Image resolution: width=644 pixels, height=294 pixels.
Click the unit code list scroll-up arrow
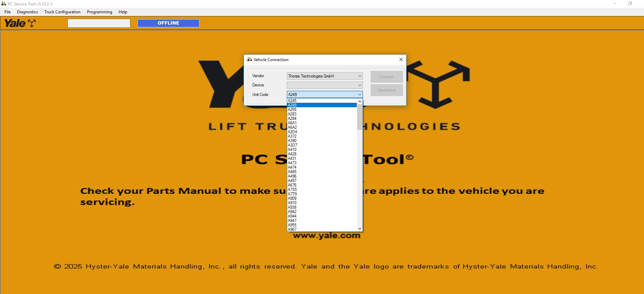tap(360, 101)
